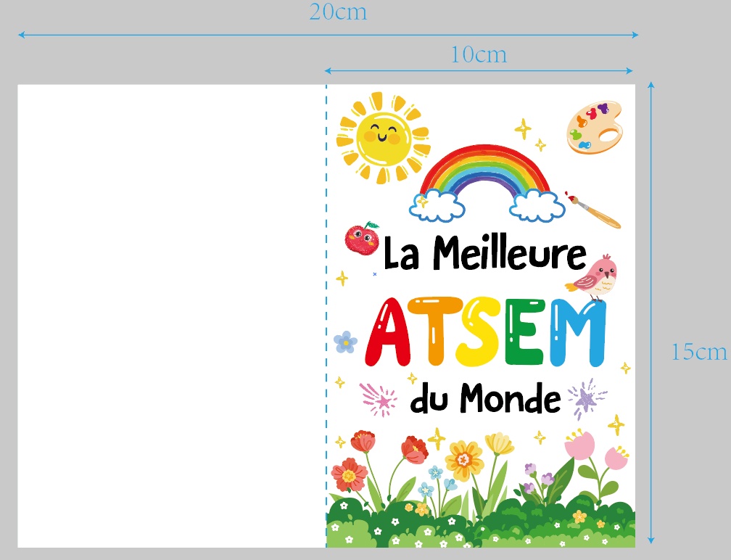Select the 'La Meilleure' text

pos(484,255)
